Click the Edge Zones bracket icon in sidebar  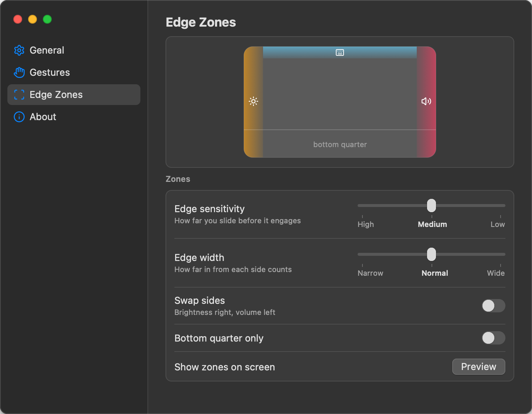coord(19,95)
